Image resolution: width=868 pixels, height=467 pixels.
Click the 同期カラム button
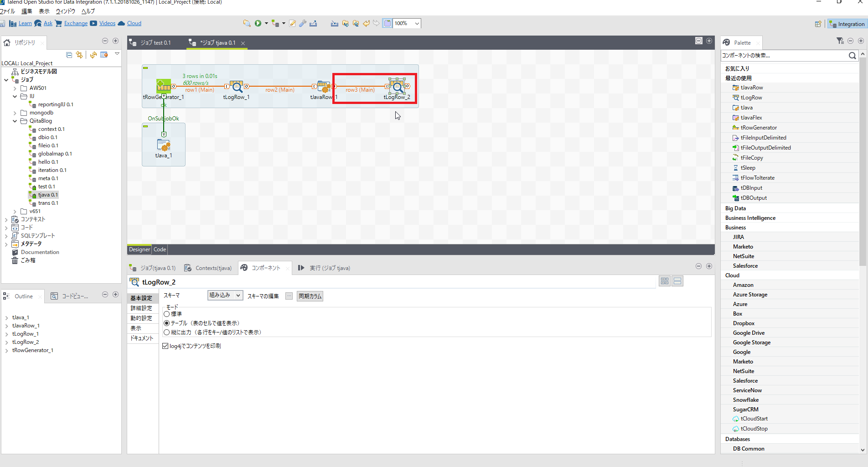point(310,296)
